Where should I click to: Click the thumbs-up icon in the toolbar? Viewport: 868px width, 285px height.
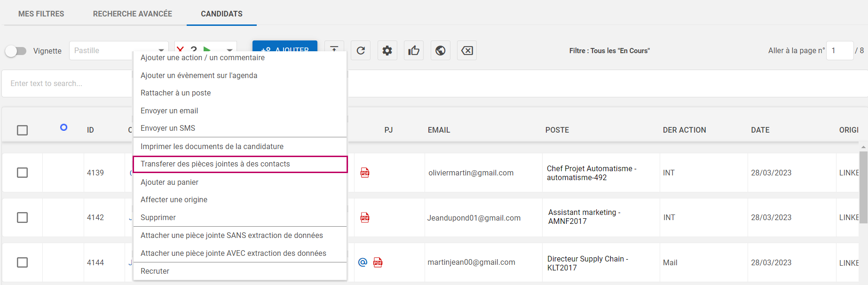click(414, 51)
